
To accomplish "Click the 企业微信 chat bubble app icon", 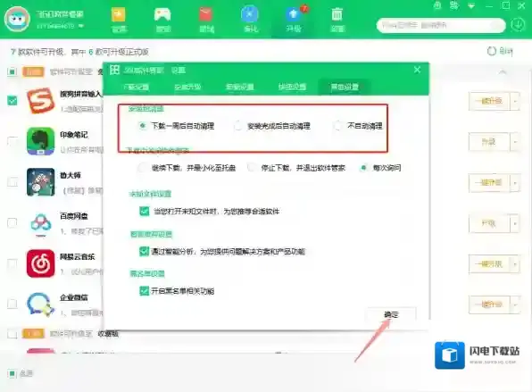I will pyautogui.click(x=41, y=304).
